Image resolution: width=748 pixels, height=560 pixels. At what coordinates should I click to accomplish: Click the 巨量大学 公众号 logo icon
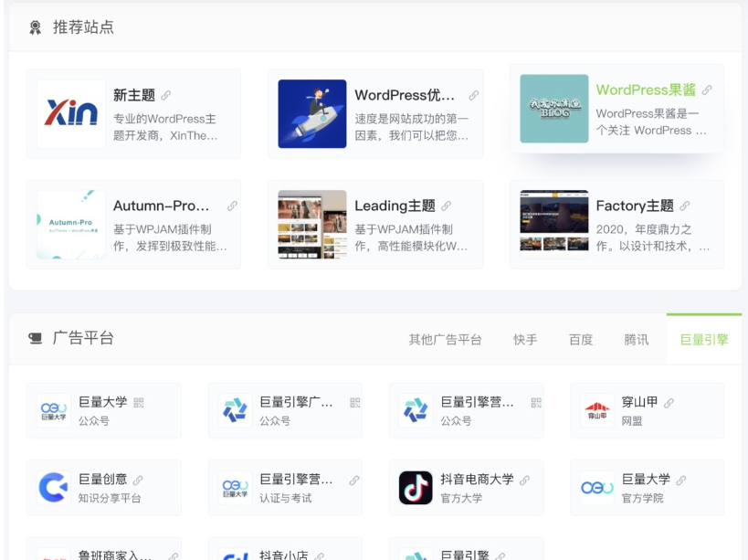point(53,410)
